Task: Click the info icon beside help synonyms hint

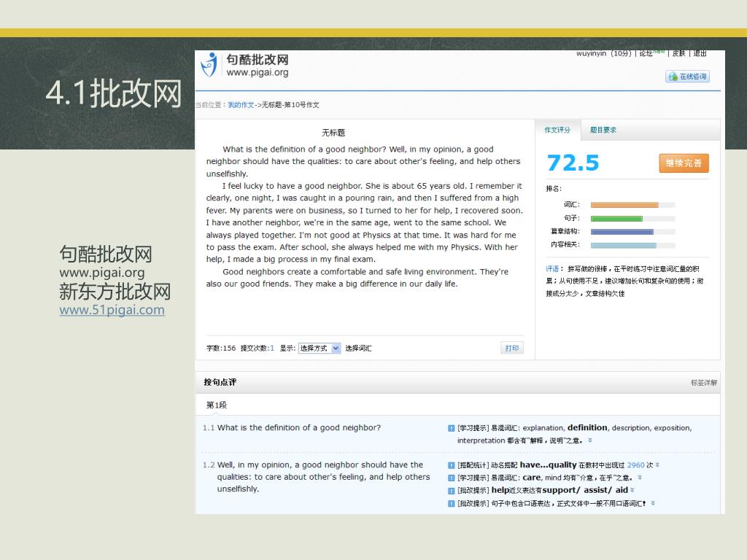Action: [x=451, y=491]
